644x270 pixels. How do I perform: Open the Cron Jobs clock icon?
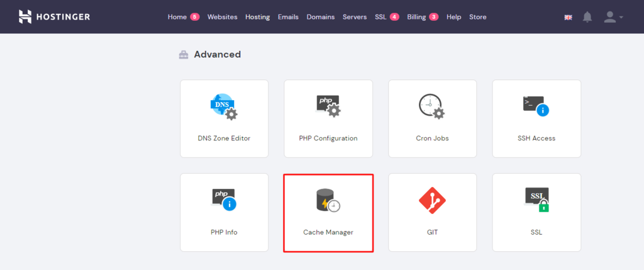(431, 107)
